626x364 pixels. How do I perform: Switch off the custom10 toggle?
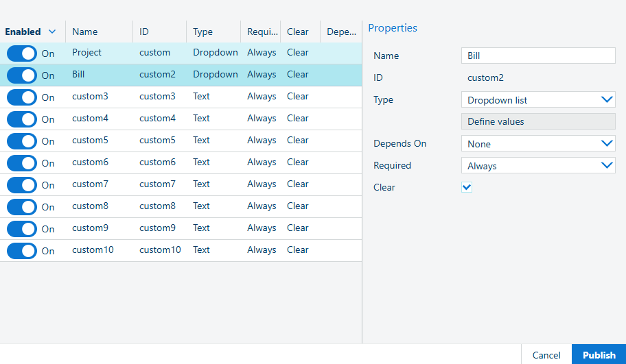[x=21, y=251]
